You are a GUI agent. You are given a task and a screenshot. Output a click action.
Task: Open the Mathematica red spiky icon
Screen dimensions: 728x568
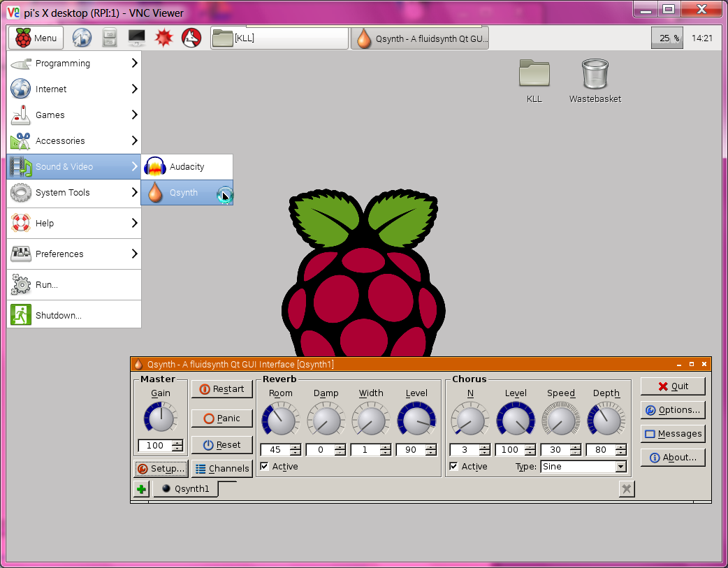point(164,38)
